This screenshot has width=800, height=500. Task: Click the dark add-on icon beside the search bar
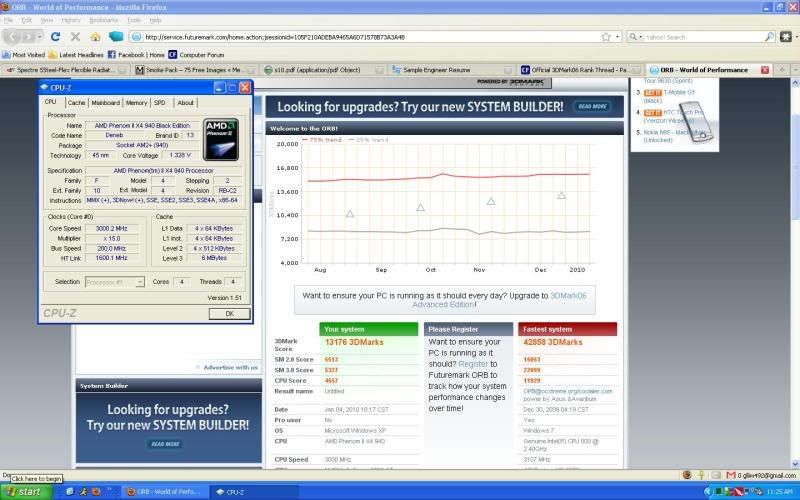786,37
